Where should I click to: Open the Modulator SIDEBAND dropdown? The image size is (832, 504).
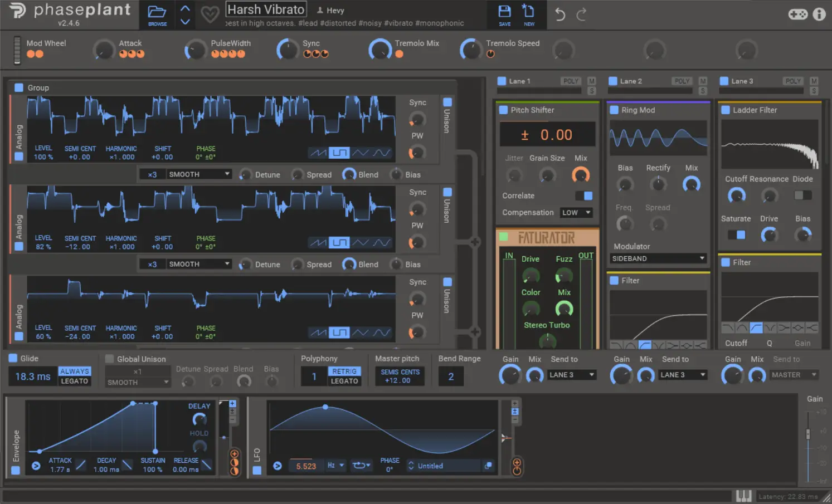(x=658, y=258)
